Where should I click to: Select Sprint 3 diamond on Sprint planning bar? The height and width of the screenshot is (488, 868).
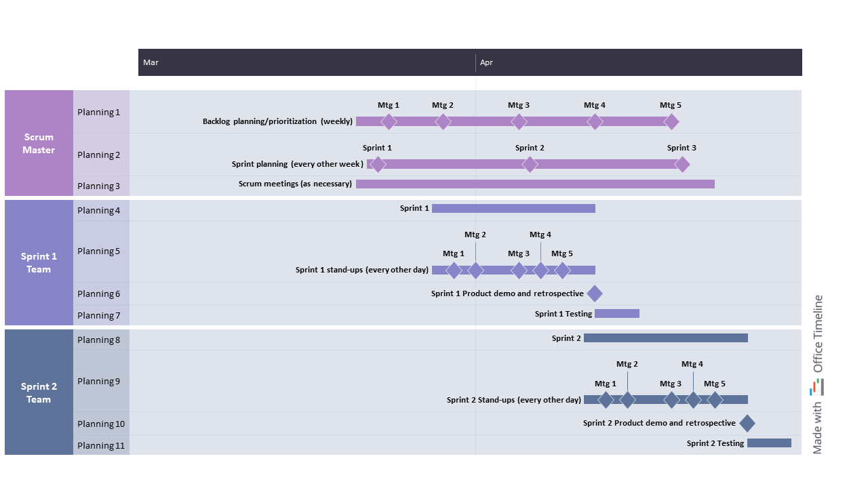[682, 164]
